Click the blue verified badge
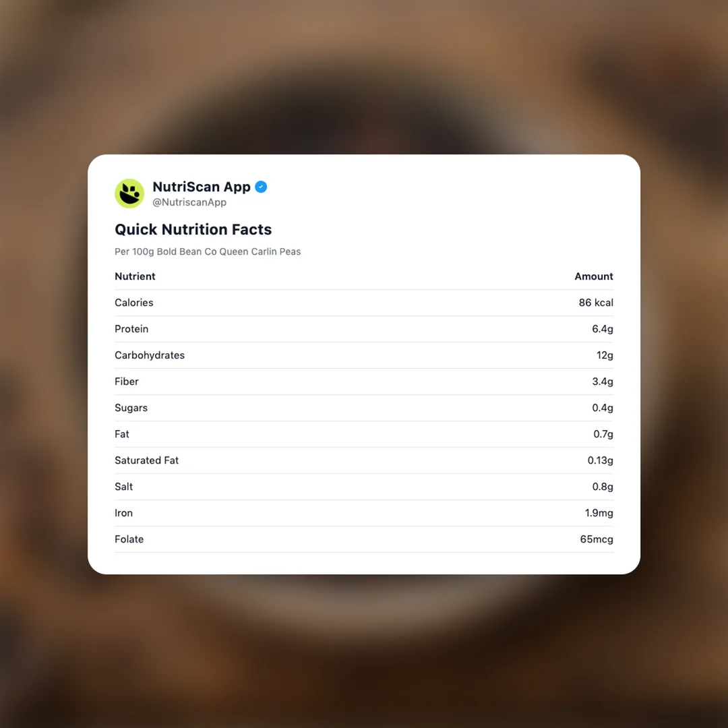Viewport: 728px width, 728px height. pyautogui.click(x=261, y=187)
